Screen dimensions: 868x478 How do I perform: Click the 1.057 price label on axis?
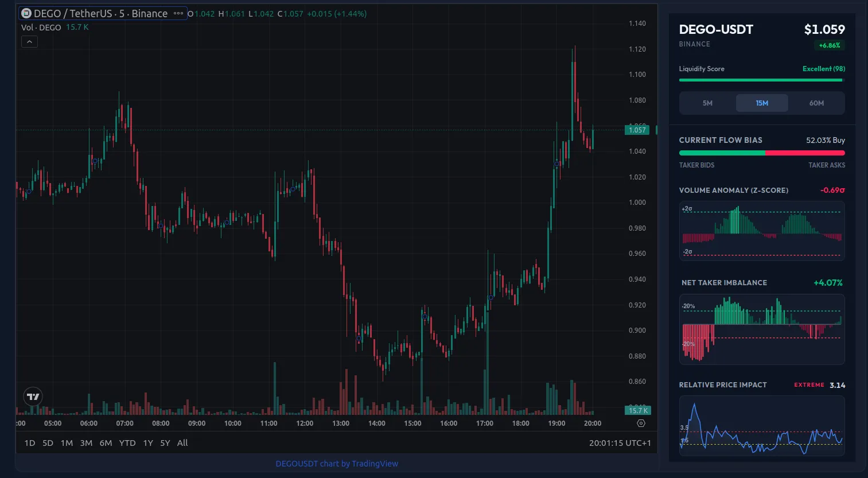[x=637, y=130]
